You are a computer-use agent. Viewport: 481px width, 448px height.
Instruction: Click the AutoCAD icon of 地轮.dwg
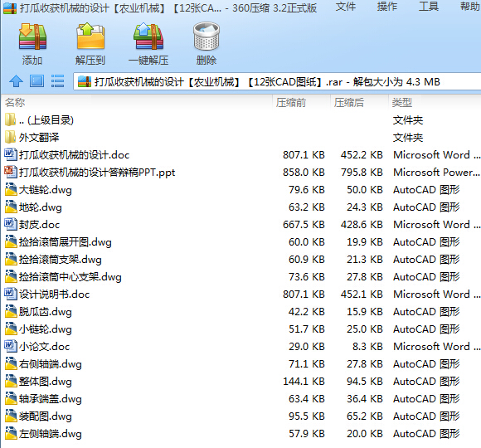coord(11,207)
